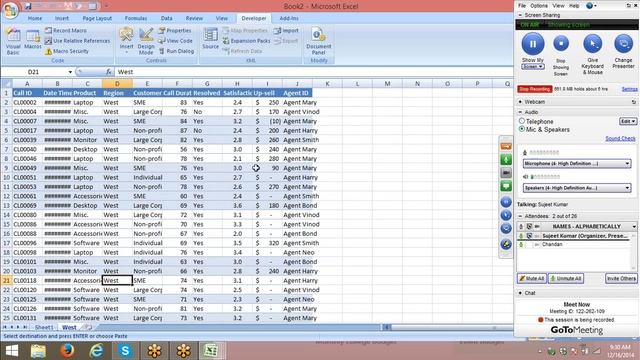Click Stop Showing Screen button
This screenshot has height=360, width=640.
coord(561,43)
